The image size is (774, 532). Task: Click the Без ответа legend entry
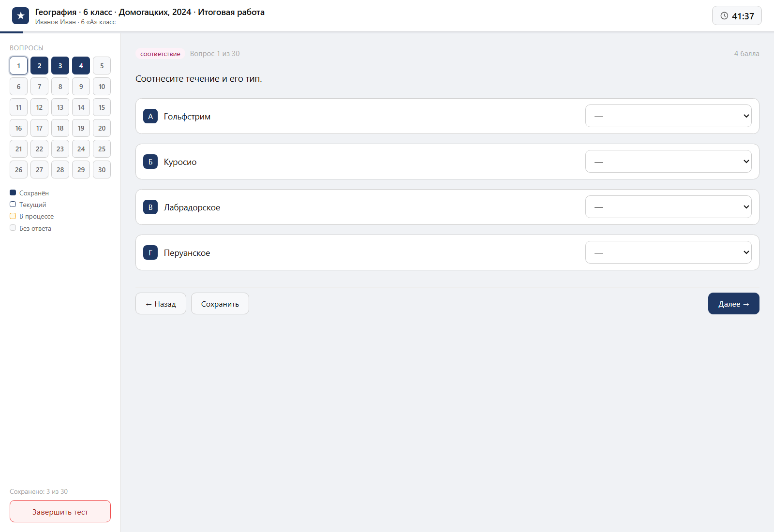pos(30,228)
